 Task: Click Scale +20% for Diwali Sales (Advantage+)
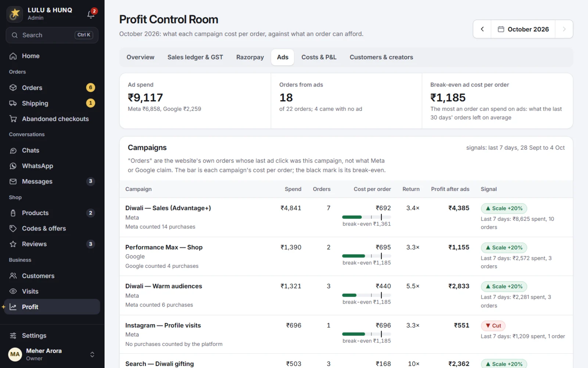[x=504, y=208]
